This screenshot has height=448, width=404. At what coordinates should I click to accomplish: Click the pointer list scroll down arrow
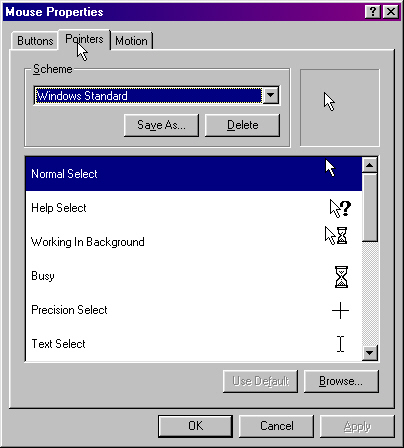click(370, 353)
